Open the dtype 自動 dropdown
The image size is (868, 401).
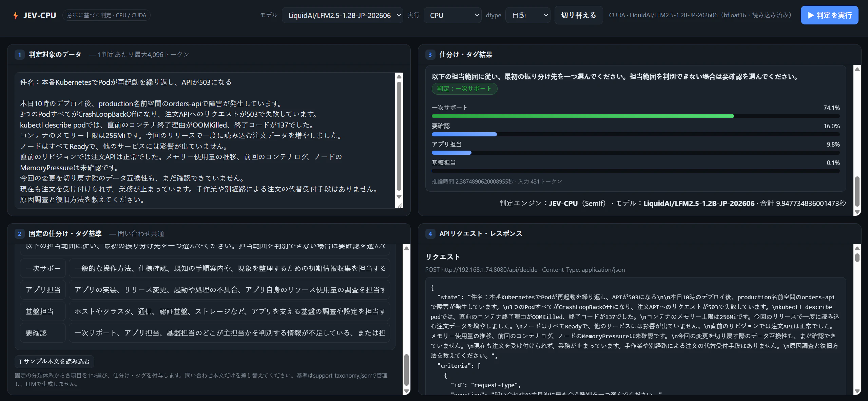point(528,15)
